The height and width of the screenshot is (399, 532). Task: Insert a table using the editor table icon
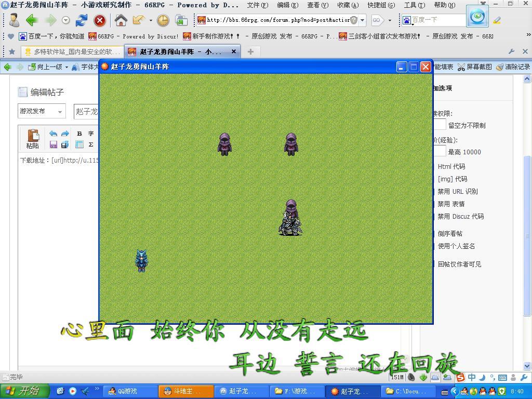click(79, 144)
